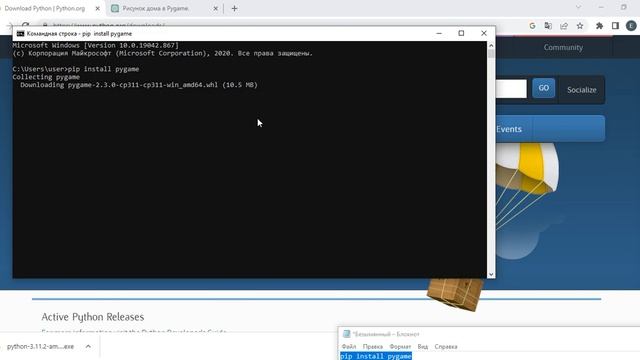
Task: Click scroll down arrow in Command Prompt
Action: 491,274
